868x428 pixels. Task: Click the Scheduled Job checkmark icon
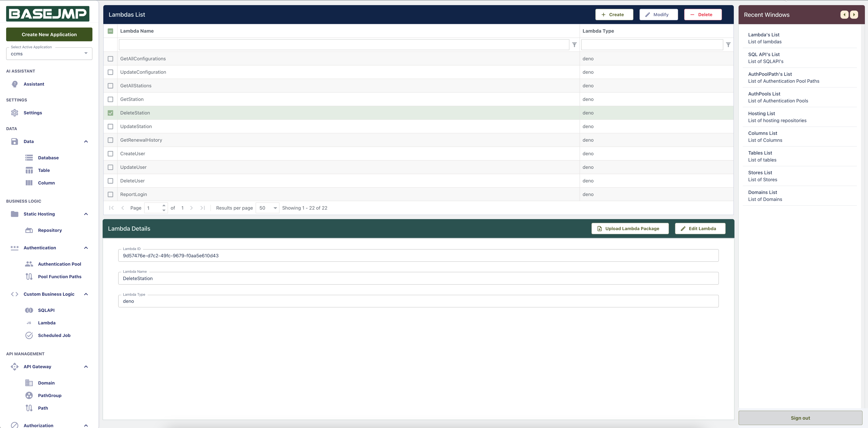[29, 335]
